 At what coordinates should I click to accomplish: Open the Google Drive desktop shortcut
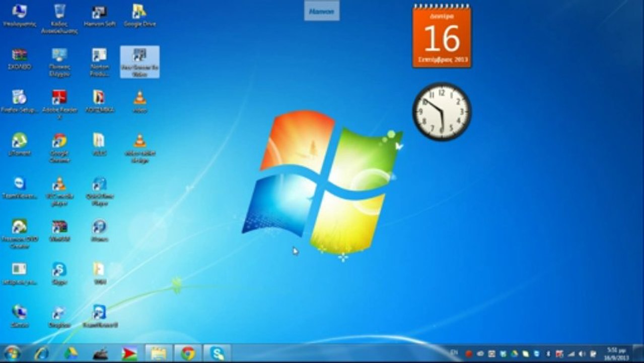139,15
